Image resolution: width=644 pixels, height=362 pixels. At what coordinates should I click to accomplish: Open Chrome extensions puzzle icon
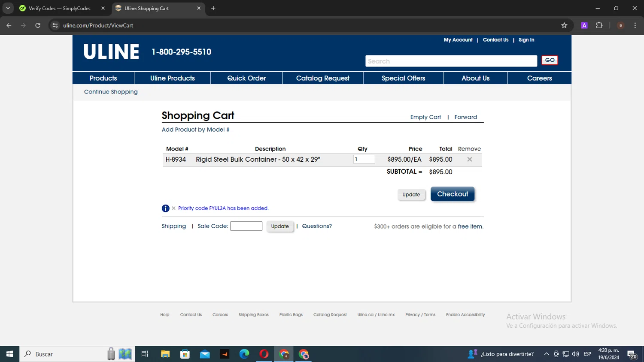[x=599, y=25]
